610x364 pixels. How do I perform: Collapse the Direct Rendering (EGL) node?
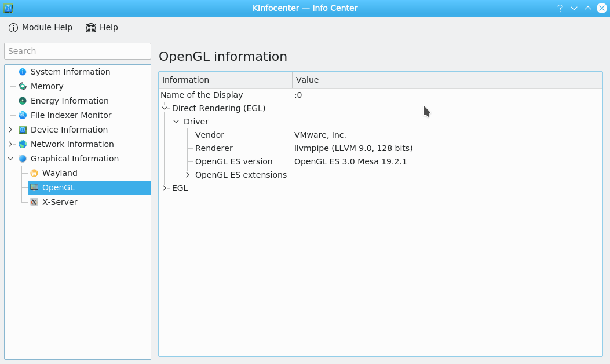165,108
